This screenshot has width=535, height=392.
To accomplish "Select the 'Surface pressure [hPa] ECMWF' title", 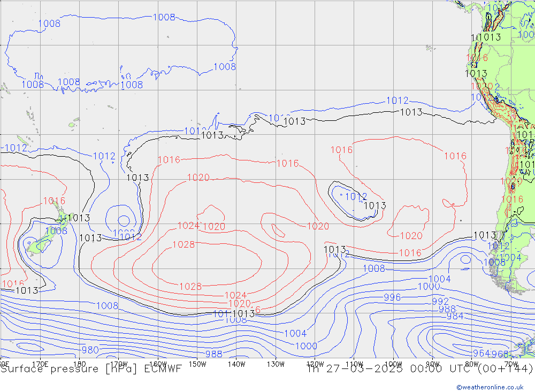I will (91, 369).
